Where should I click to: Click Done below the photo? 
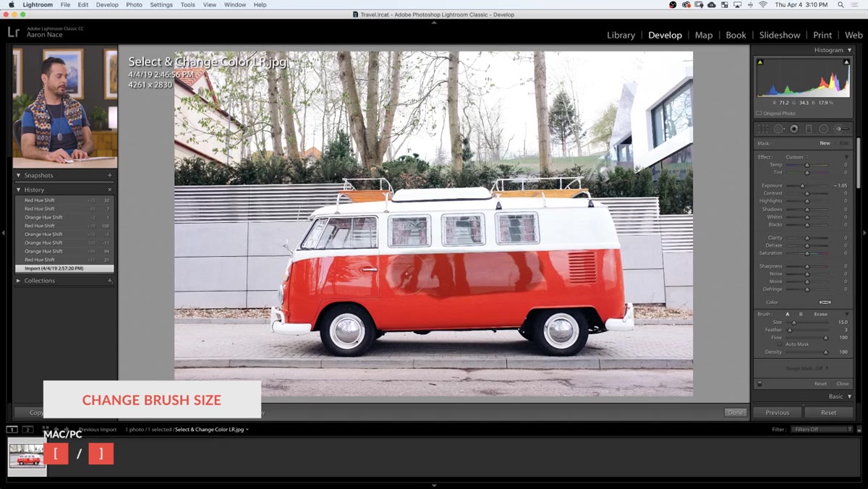(735, 412)
